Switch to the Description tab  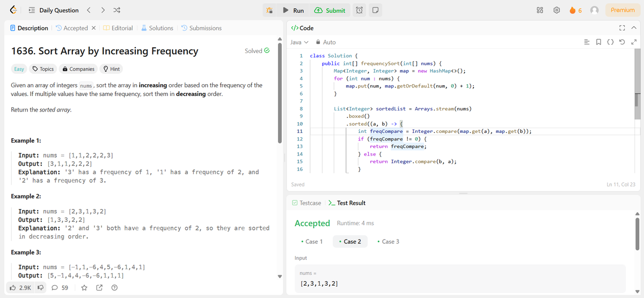[30, 28]
